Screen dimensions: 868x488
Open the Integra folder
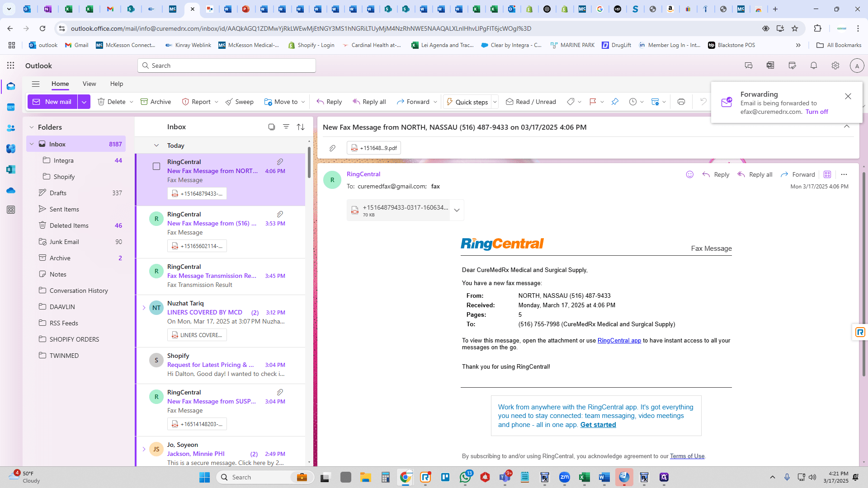click(x=76, y=160)
